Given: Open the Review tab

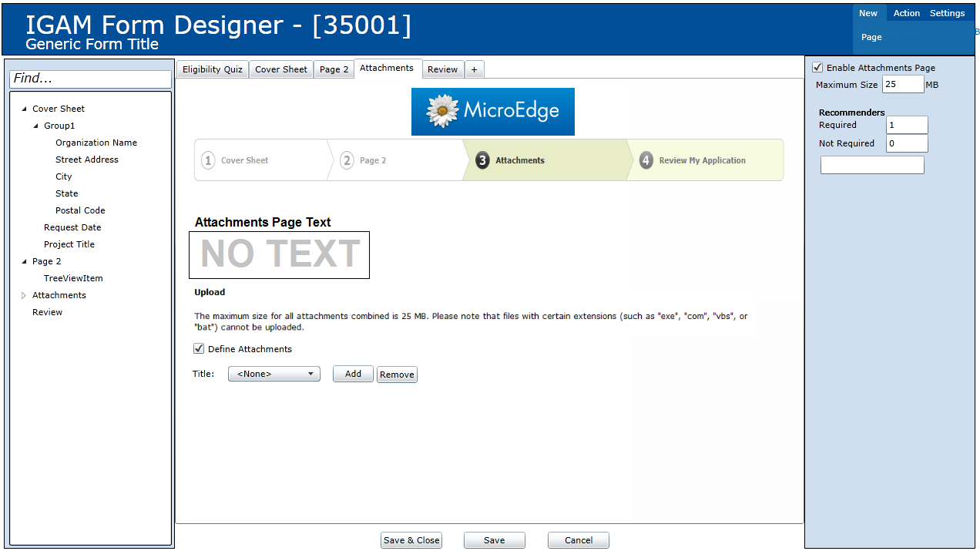Looking at the screenshot, I should [442, 69].
